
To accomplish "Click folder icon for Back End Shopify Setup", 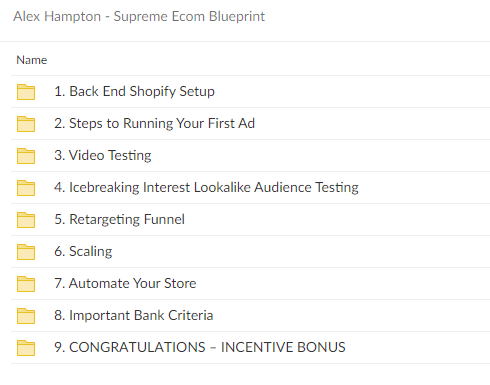I will point(26,92).
